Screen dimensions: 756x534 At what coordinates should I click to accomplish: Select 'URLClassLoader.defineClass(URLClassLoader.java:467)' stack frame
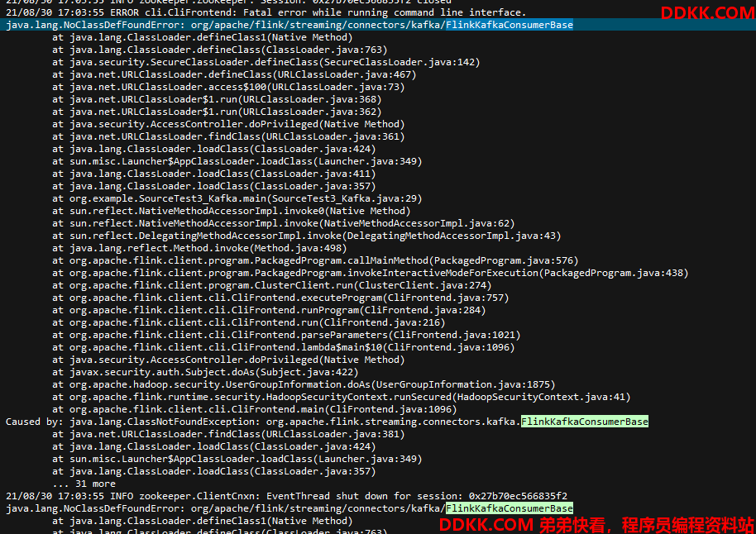coord(234,74)
